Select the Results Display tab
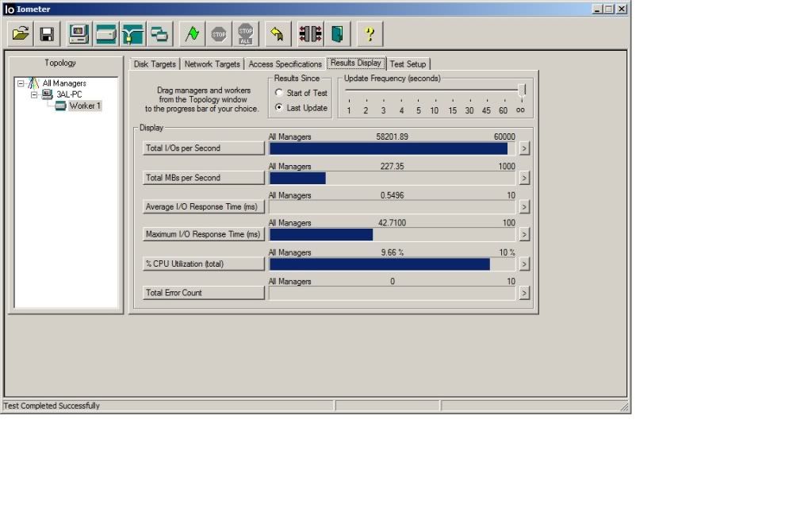The width and height of the screenshot is (812, 508). tap(356, 63)
